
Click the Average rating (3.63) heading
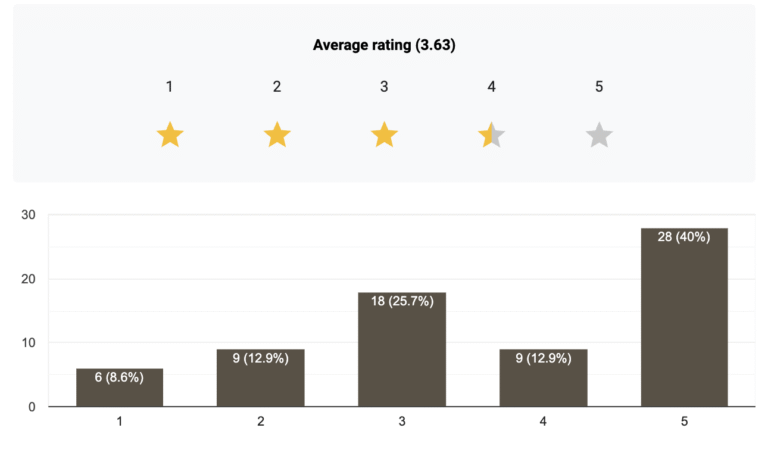coord(384,45)
